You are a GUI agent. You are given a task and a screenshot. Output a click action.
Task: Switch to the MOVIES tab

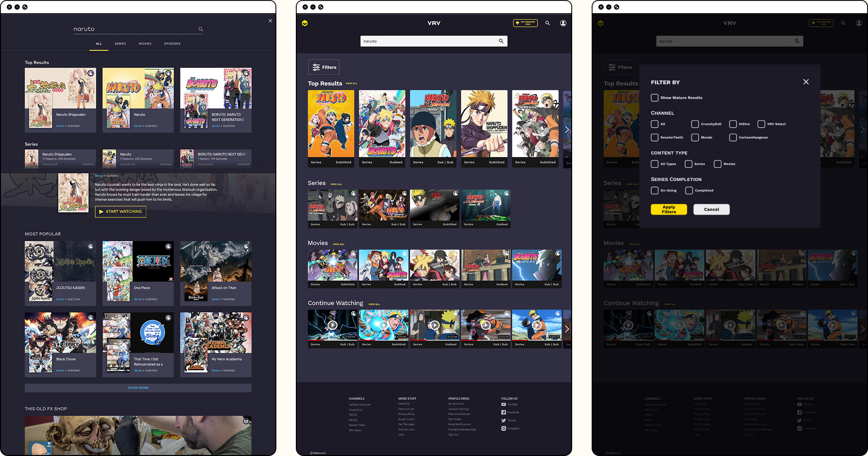pyautogui.click(x=145, y=44)
